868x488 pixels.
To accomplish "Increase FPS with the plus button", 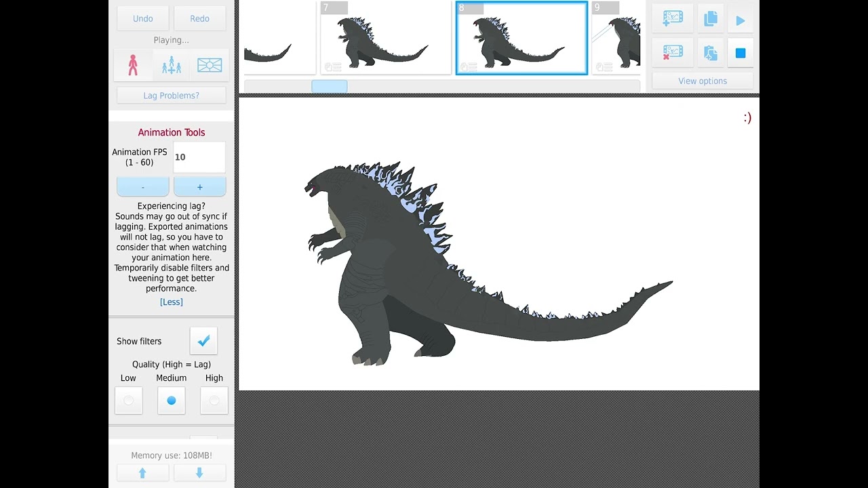I will (x=199, y=187).
